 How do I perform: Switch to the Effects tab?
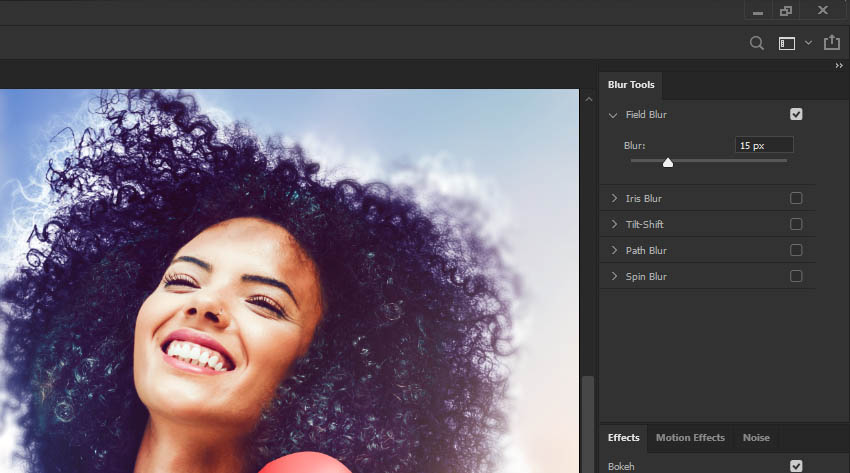click(x=623, y=438)
